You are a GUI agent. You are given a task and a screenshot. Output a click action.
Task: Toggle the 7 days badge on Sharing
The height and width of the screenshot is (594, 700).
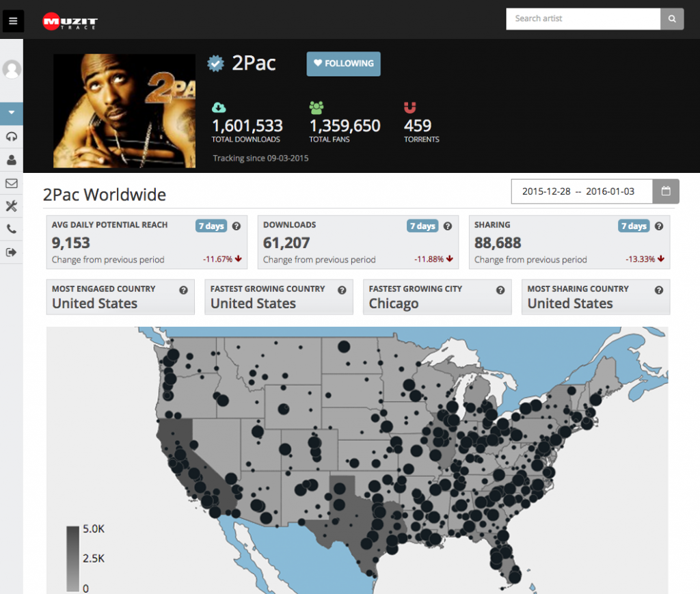click(x=634, y=226)
